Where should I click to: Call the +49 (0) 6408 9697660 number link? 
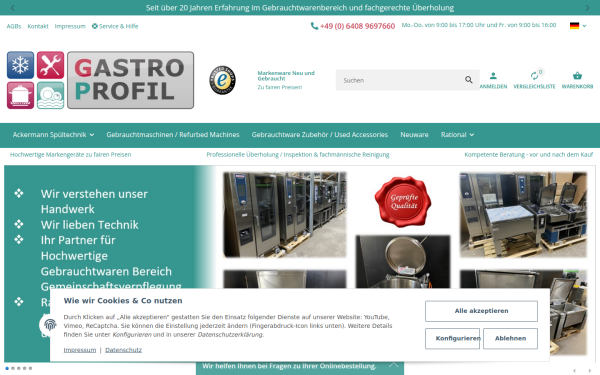[357, 26]
